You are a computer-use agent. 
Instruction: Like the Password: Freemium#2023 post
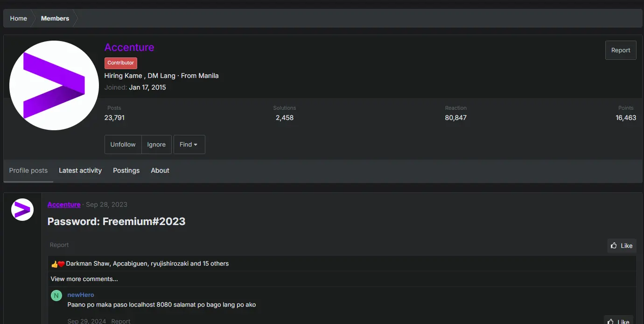click(622, 246)
